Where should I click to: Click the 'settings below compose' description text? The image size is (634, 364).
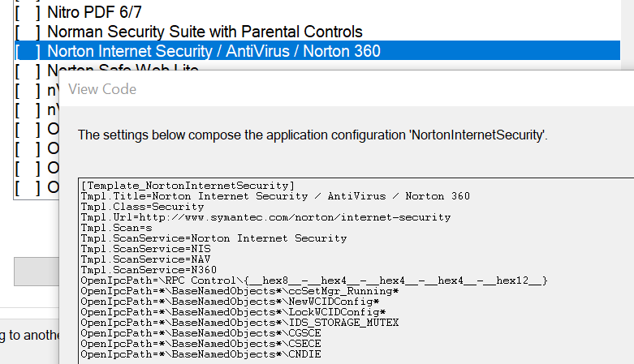[x=313, y=135]
